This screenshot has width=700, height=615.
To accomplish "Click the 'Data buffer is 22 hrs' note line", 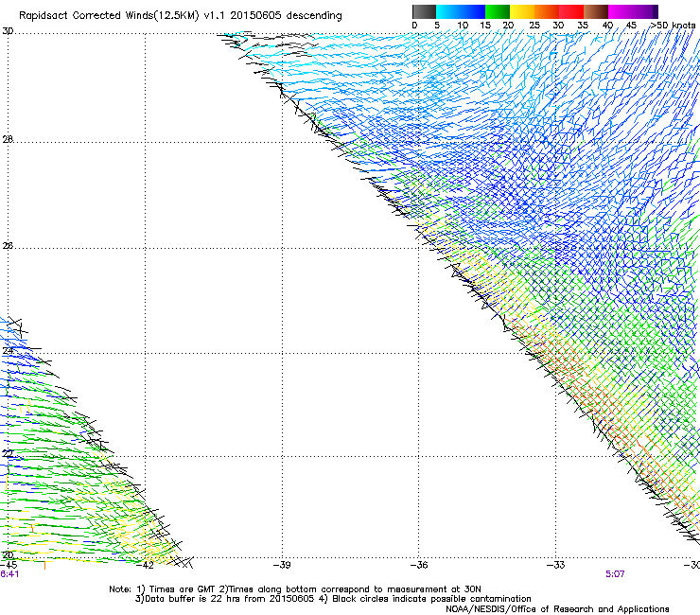I will (x=333, y=599).
